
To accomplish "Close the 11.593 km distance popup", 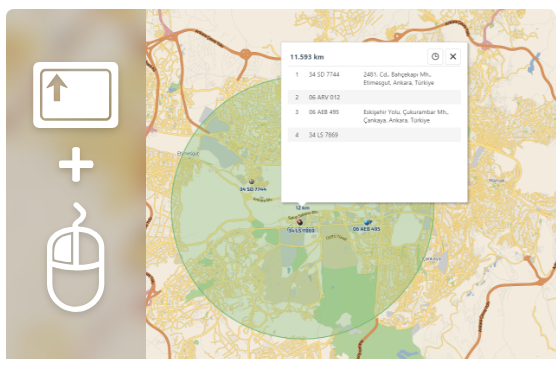I will [453, 56].
